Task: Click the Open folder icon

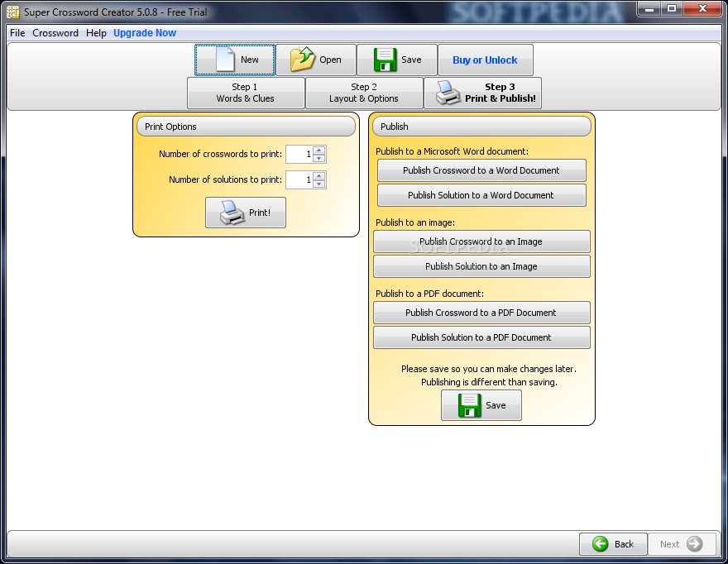Action: pos(303,60)
